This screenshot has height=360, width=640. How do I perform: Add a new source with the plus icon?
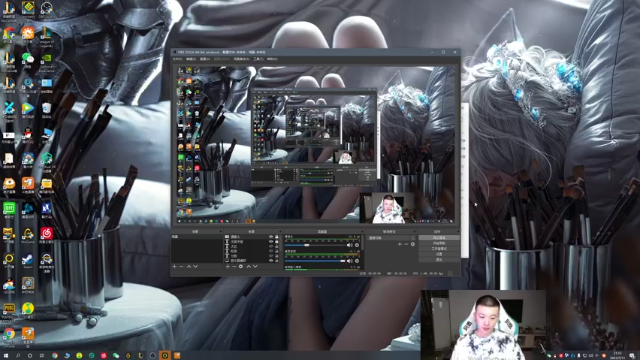[x=228, y=267]
